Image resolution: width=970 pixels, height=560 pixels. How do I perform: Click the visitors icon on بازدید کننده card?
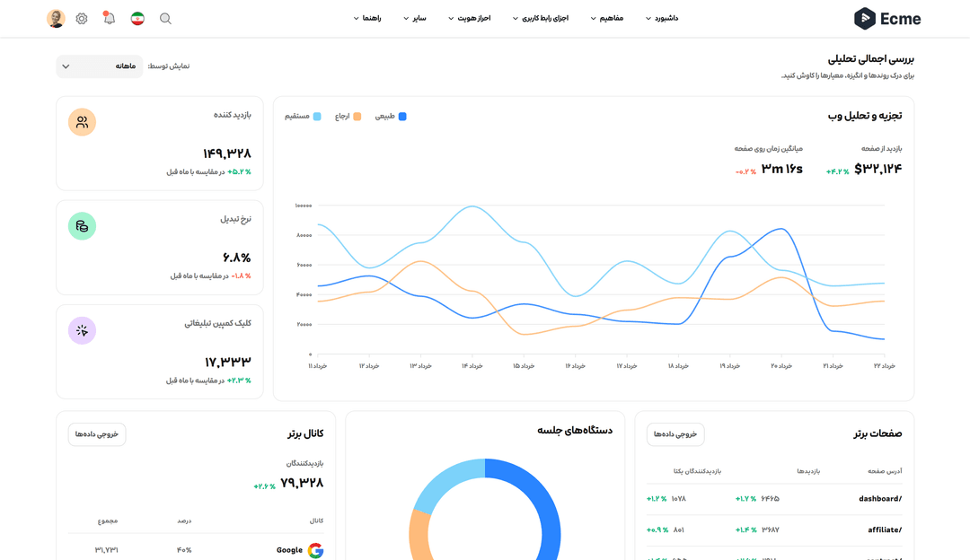coord(82,122)
